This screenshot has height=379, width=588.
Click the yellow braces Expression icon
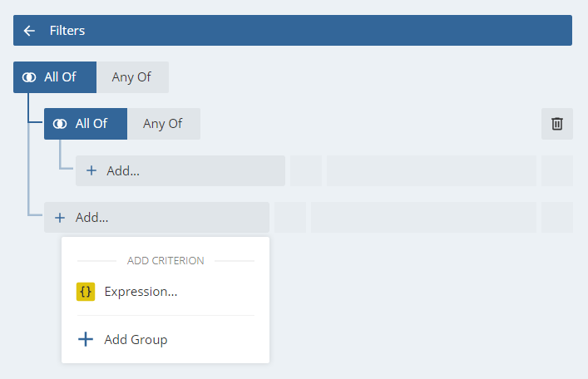(x=86, y=292)
